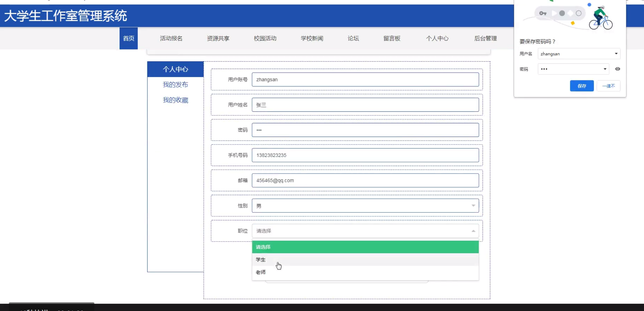
Task: Click the 保存 button to save password
Action: 582,86
